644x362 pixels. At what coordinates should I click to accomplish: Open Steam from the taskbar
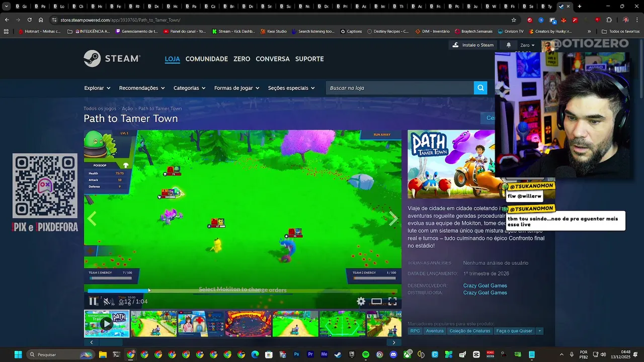[x=338, y=354]
